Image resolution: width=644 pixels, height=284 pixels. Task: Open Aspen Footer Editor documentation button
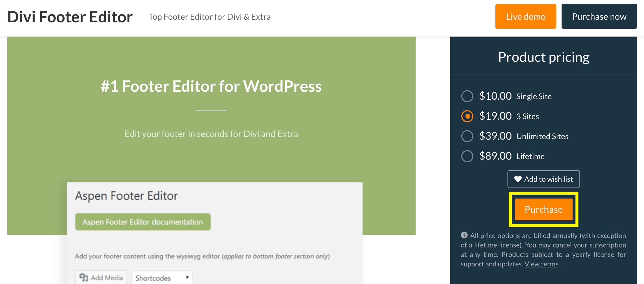[x=143, y=222]
